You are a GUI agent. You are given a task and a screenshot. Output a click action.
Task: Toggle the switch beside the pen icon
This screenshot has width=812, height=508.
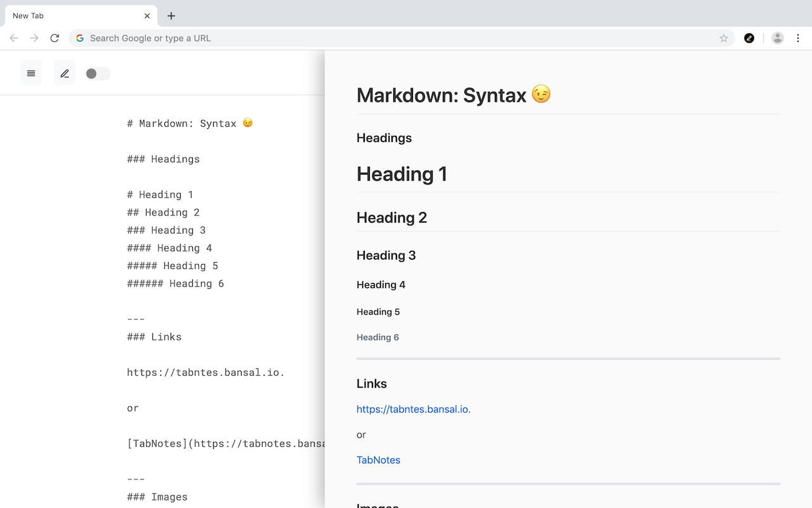98,74
